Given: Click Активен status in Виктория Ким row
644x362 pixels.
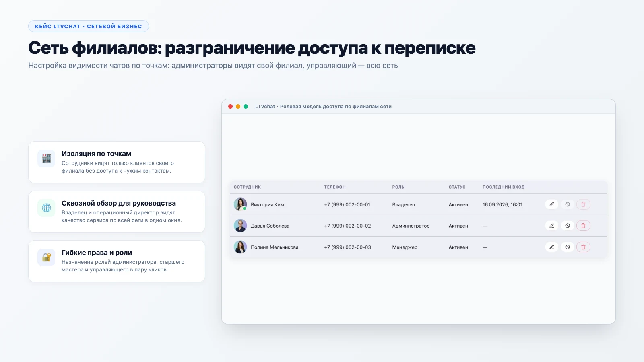Looking at the screenshot, I should [x=458, y=205].
